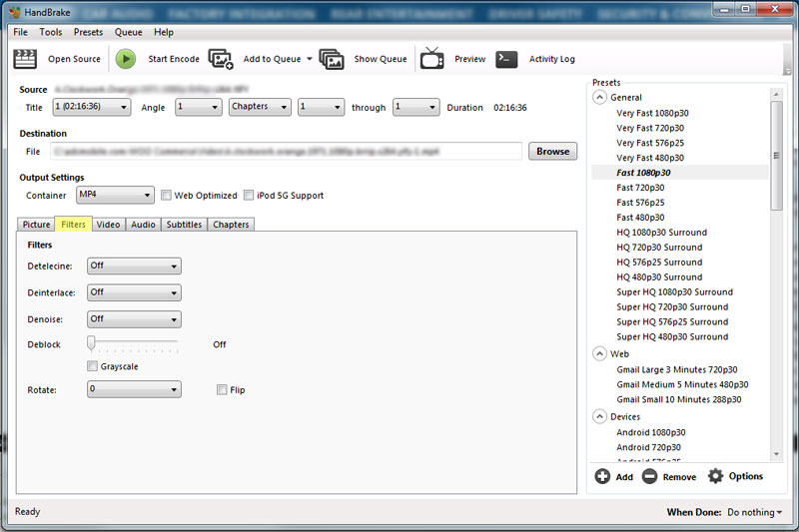Select the Very Fast 480p30 preset

[x=650, y=158]
